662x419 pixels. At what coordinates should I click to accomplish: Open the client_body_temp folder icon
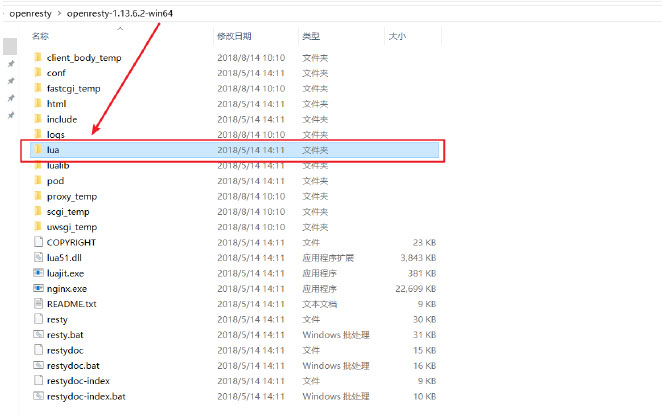(x=38, y=57)
